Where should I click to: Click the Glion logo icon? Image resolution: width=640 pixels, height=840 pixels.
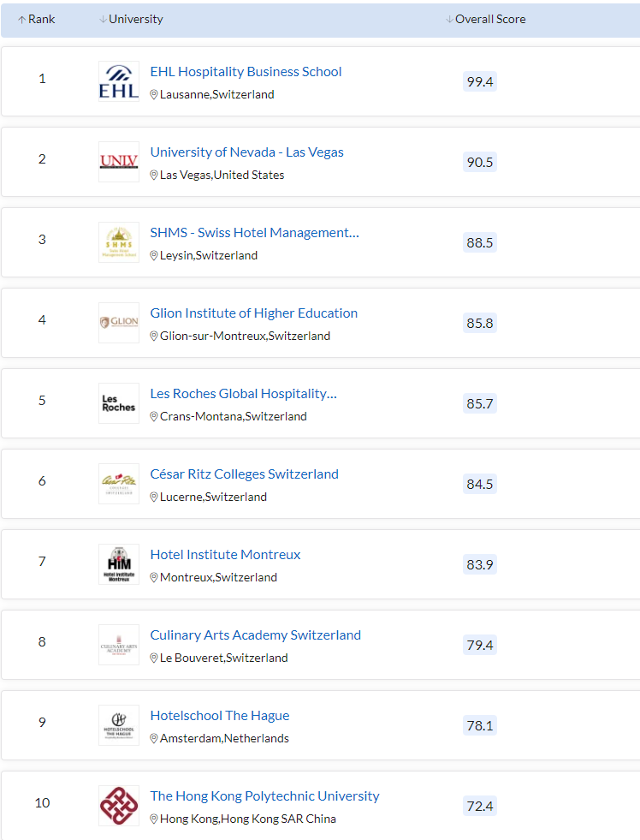tap(119, 323)
